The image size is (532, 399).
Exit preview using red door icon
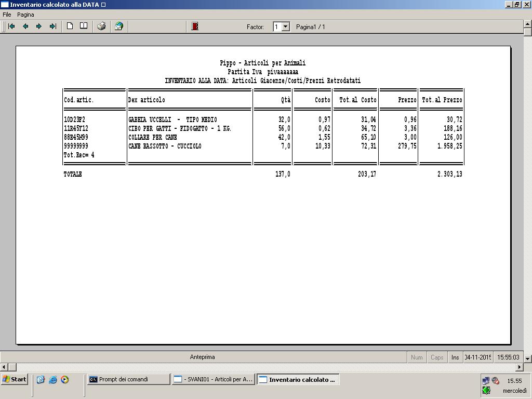click(x=195, y=26)
